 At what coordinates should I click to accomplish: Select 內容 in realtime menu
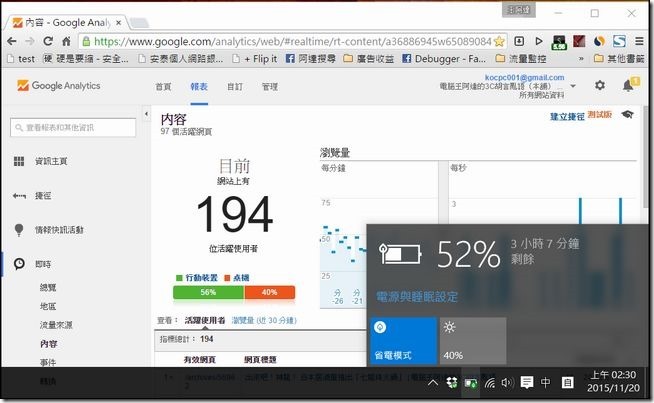[x=48, y=344]
